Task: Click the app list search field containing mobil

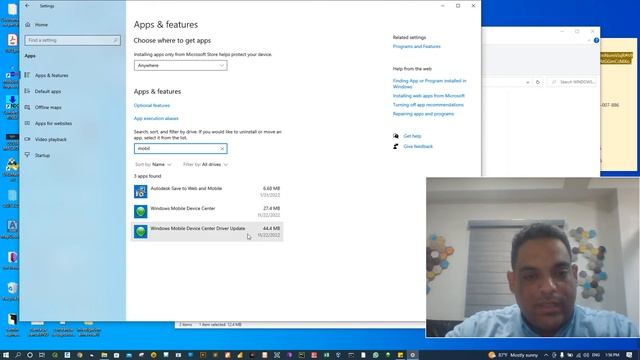Action: [180, 149]
